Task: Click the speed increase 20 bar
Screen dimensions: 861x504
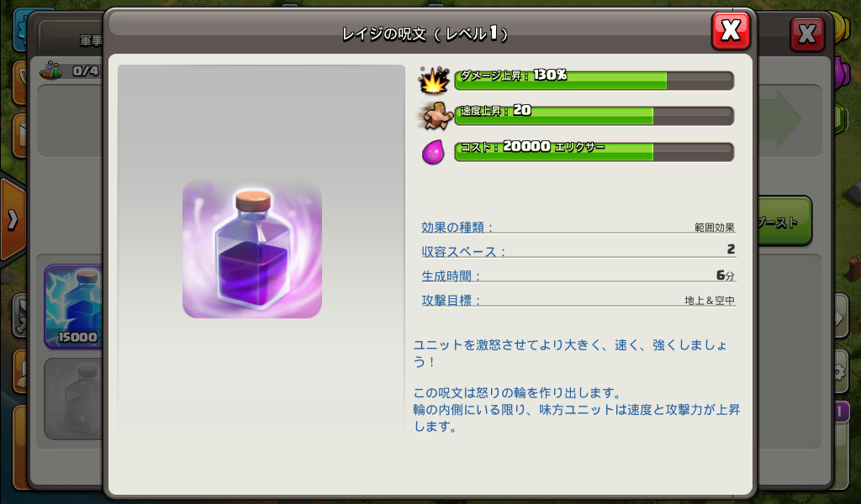Action: click(594, 116)
